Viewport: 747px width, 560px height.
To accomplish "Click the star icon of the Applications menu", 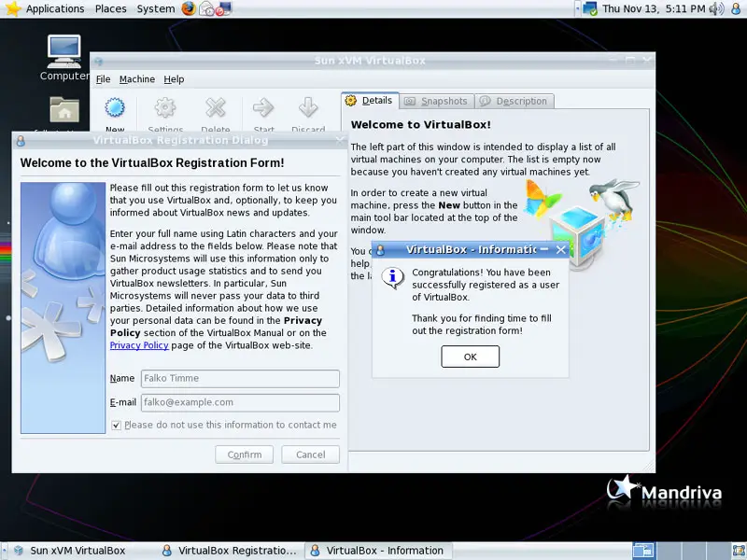I will 12,8.
